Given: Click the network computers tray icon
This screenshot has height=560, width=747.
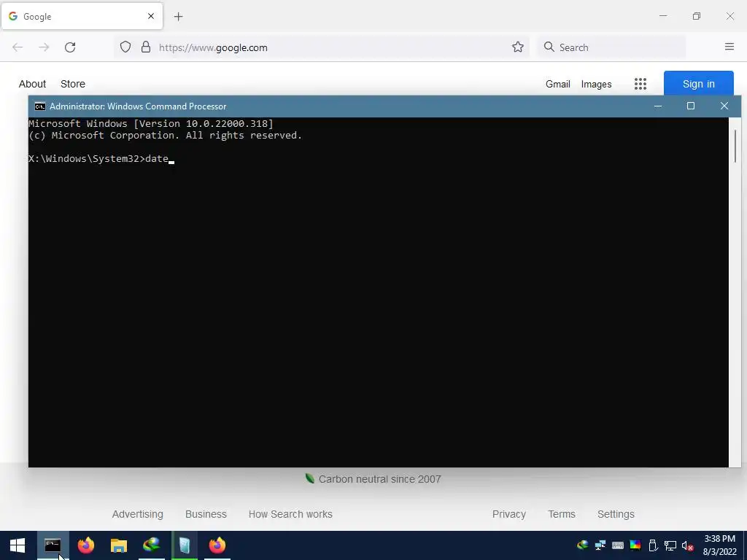Looking at the screenshot, I should 600,545.
